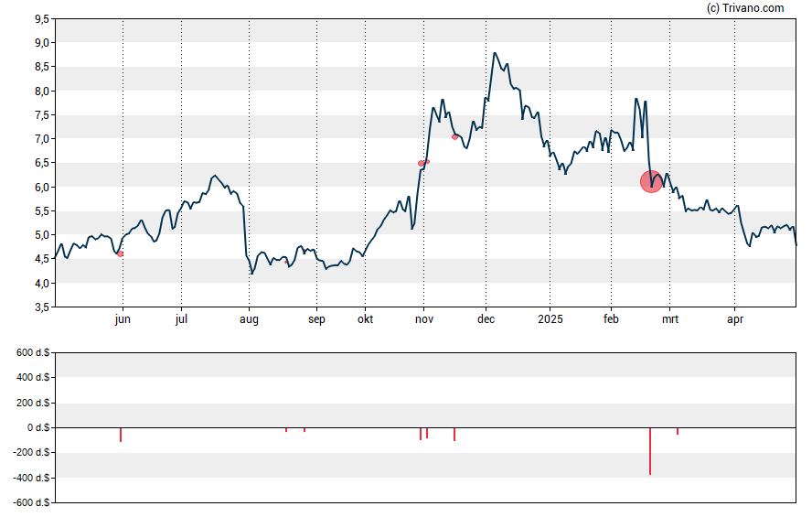Click the '5,5' y-axis value
Screen dimensions: 812x517
pyautogui.click(x=42, y=210)
